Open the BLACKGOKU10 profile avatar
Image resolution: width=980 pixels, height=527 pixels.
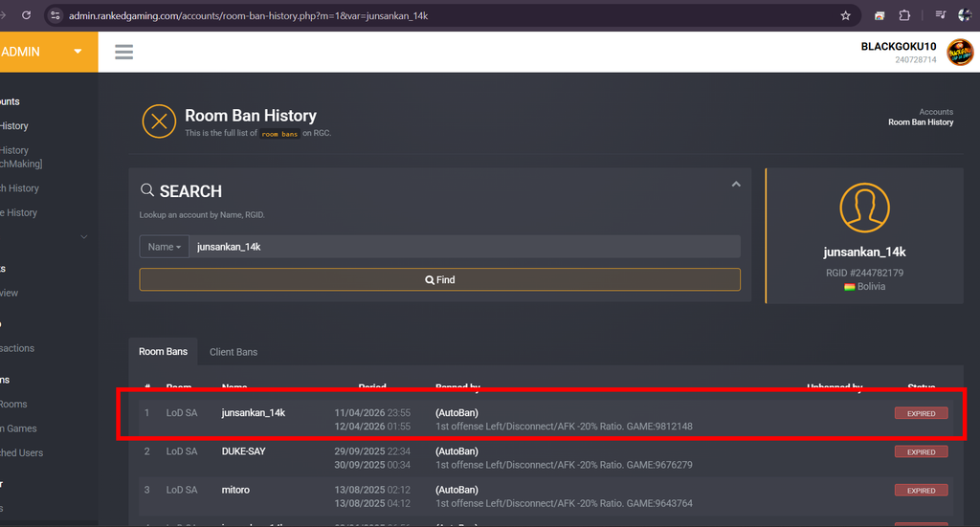[960, 52]
